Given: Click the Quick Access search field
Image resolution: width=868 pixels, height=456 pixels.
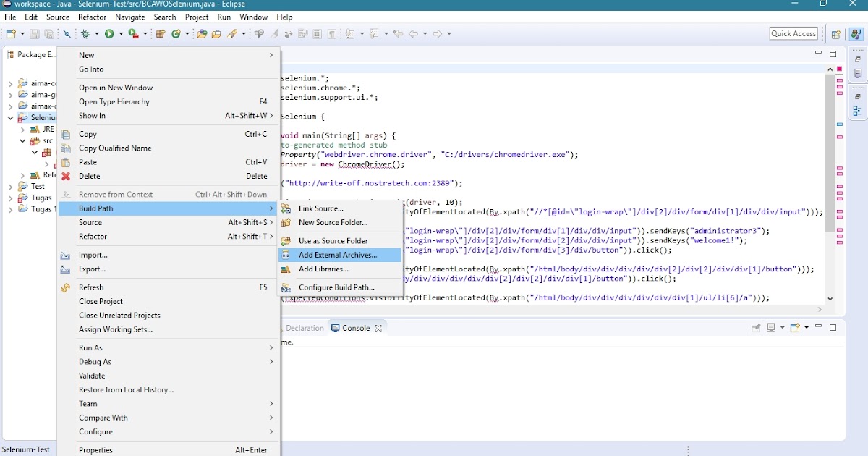Looking at the screenshot, I should (x=793, y=34).
